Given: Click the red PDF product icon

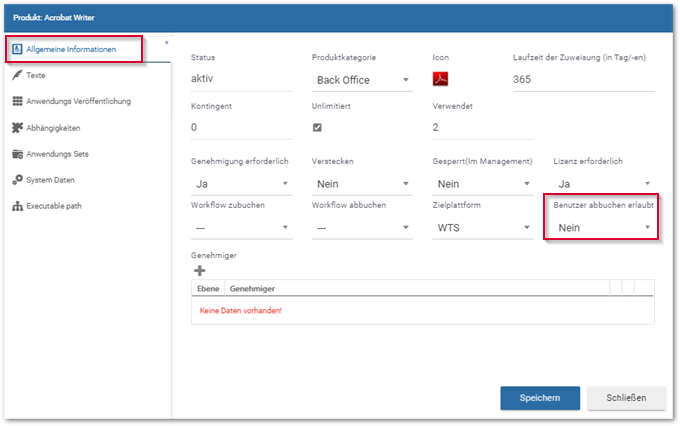Looking at the screenshot, I should (440, 79).
